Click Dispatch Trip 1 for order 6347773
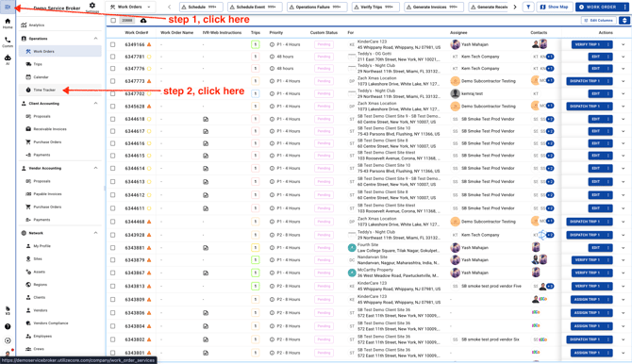The width and height of the screenshot is (632, 364). click(585, 81)
